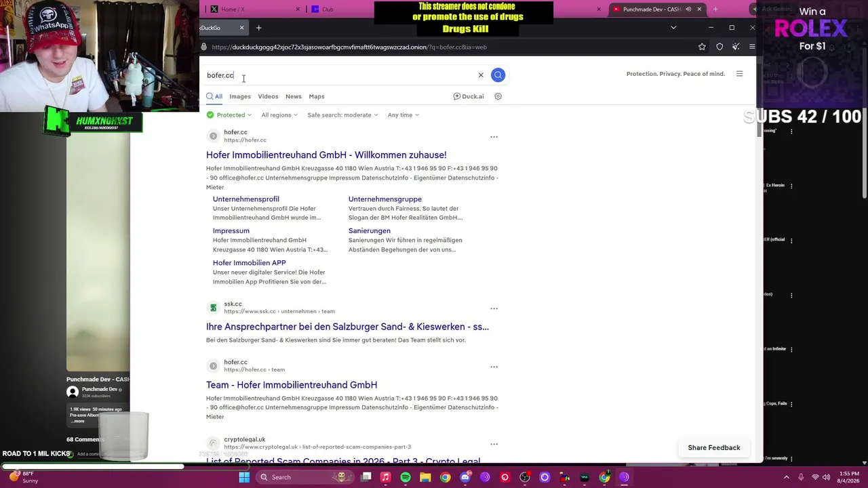
Task: Click the https://hofer.cc › team breadcrumb
Action: [x=254, y=370]
